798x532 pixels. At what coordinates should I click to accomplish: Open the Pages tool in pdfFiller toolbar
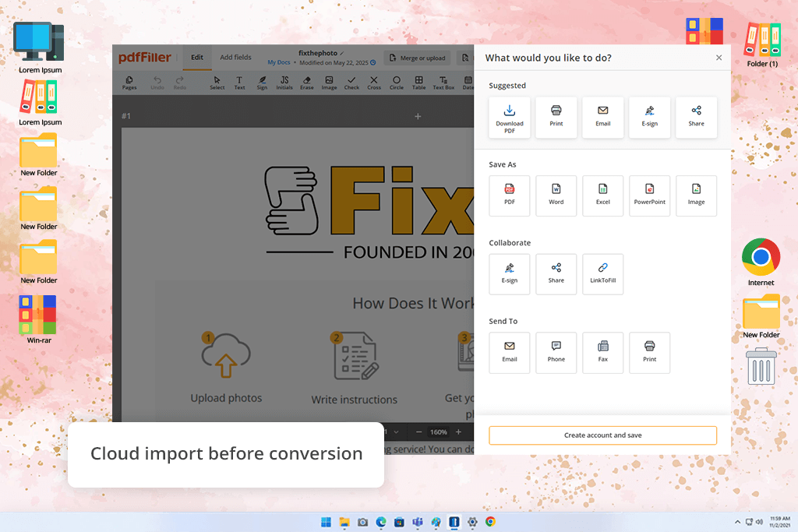click(129, 83)
